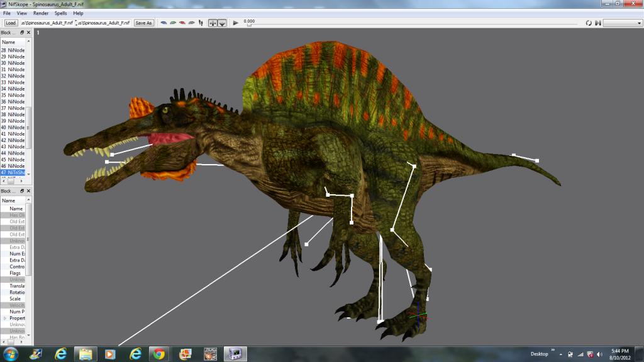644x362 pixels.
Task: Toggle the draw axes toolbar button
Action: point(213,23)
